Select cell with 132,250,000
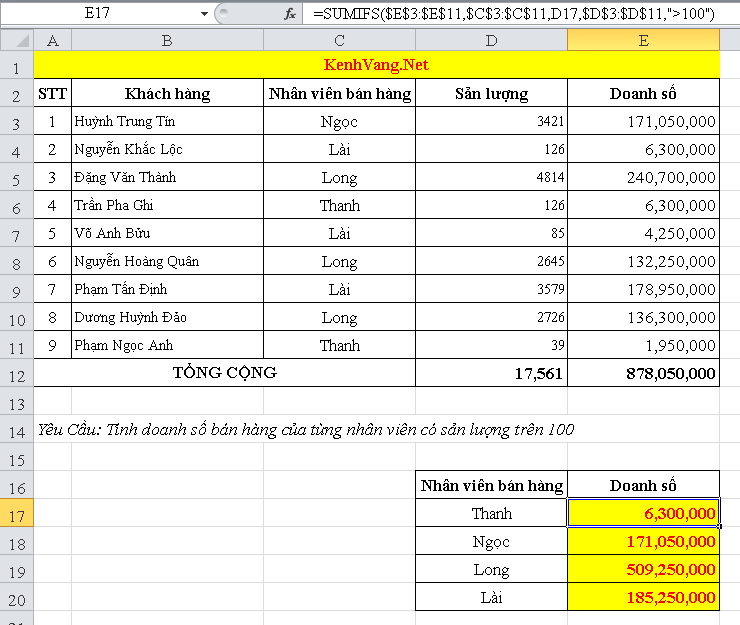Image resolution: width=740 pixels, height=625 pixels. [643, 261]
